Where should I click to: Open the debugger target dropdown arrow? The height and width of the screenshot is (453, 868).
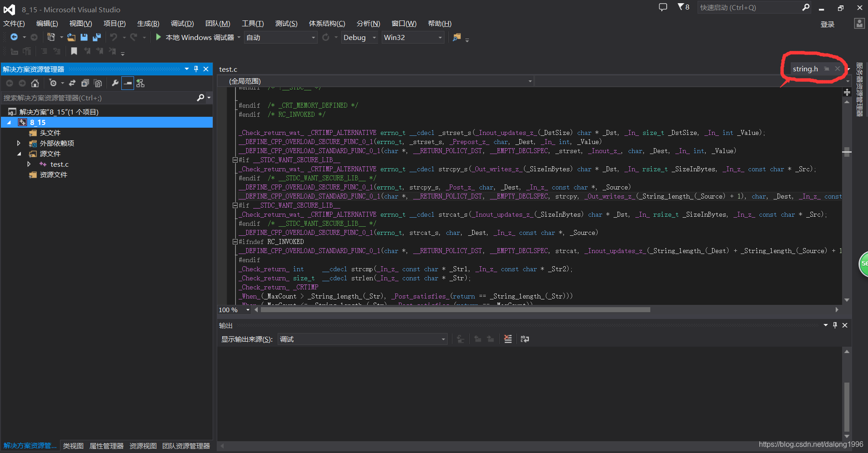(x=239, y=37)
